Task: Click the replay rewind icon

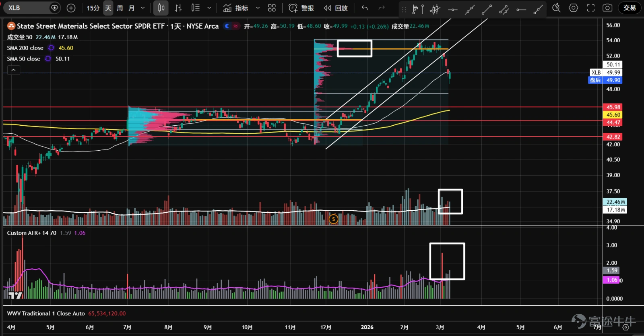Action: point(328,8)
